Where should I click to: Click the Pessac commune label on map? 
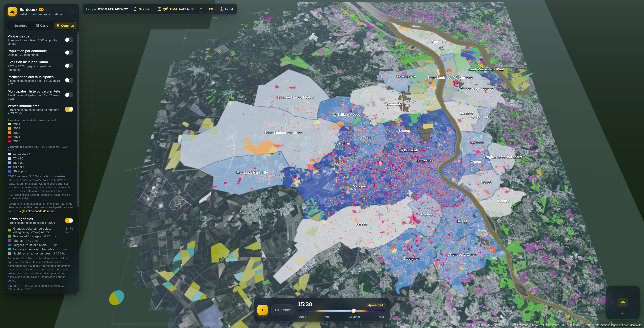pos(362,224)
